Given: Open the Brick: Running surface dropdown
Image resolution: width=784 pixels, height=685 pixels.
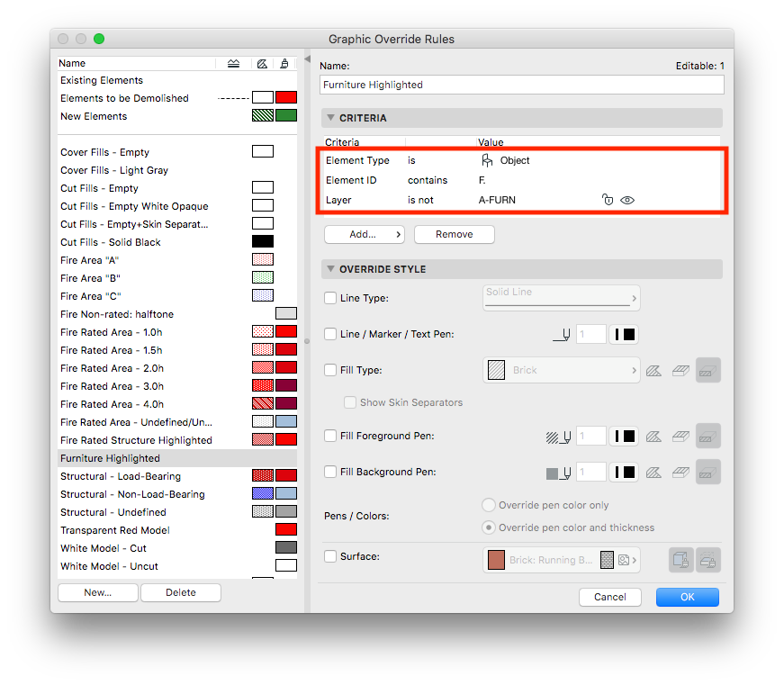Looking at the screenshot, I should (x=561, y=560).
